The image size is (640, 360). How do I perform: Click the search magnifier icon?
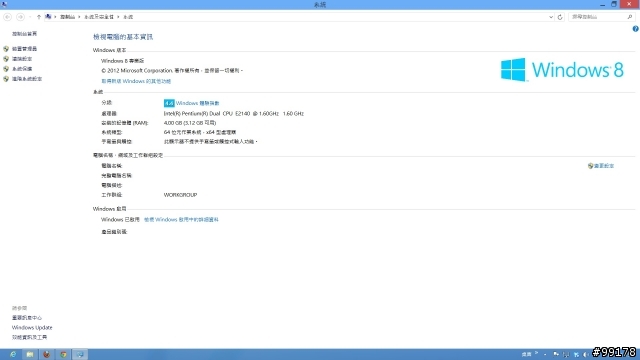630,17
